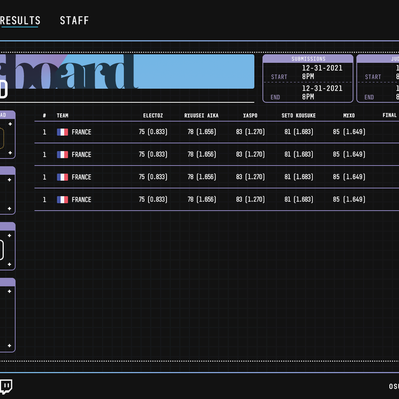Click the SETO KOUSUKE column header

(x=298, y=115)
